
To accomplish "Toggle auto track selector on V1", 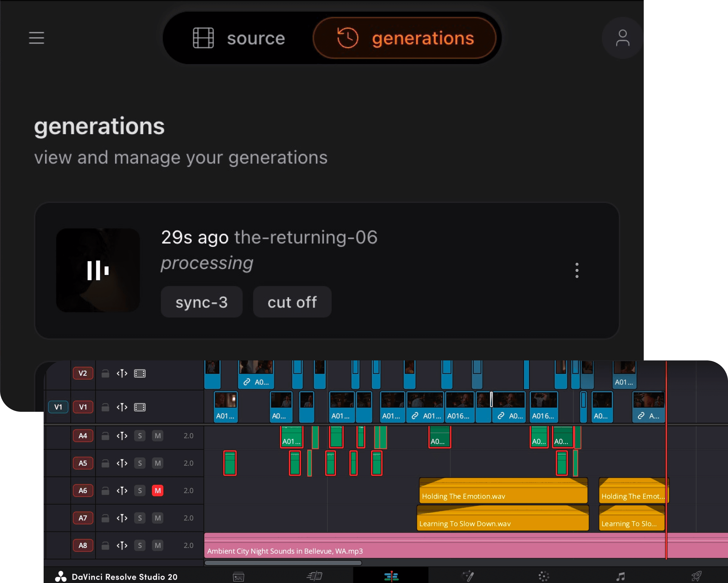I will [122, 407].
